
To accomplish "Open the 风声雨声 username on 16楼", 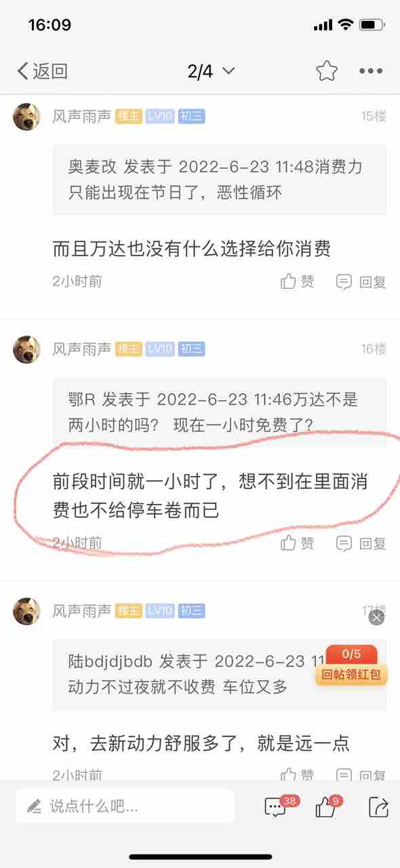I will point(81,349).
